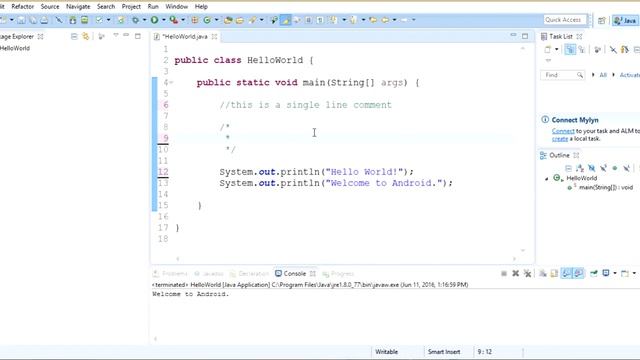Switch to the Problems tab
This screenshot has height=360, width=640.
[x=170, y=273]
